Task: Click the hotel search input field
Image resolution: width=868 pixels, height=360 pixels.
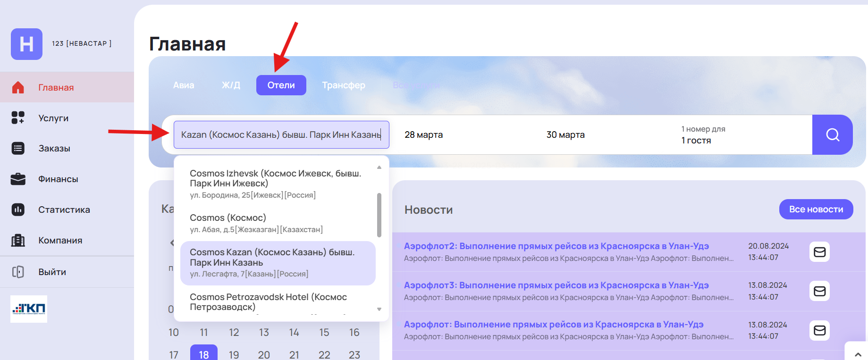Action: (x=281, y=134)
